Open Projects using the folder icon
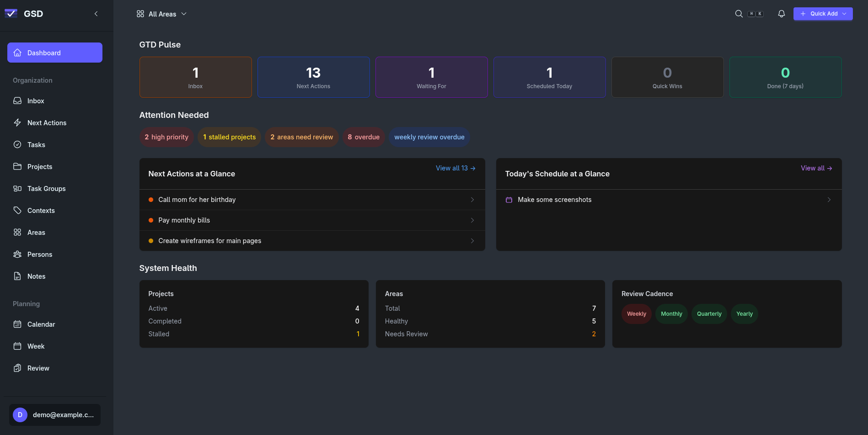The height and width of the screenshot is (435, 868). (x=17, y=166)
